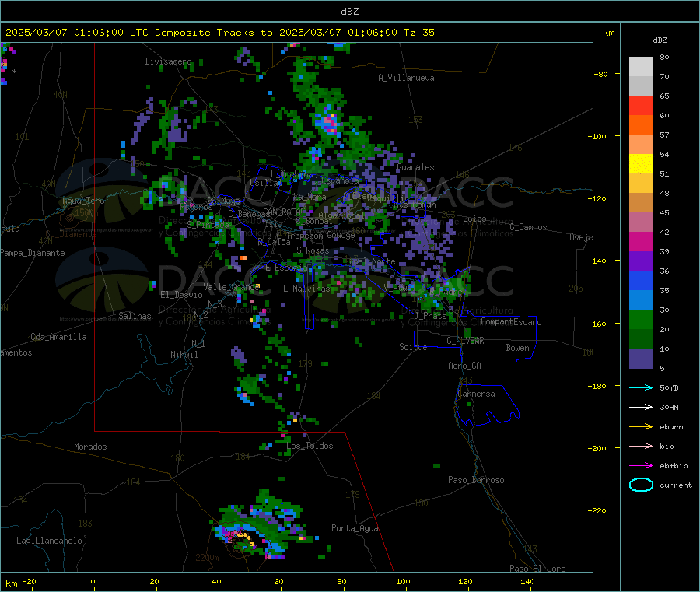Click the '-80' tick on vertical km axis
Image resolution: width=700 pixels, height=592 pixels.
pyautogui.click(x=601, y=74)
